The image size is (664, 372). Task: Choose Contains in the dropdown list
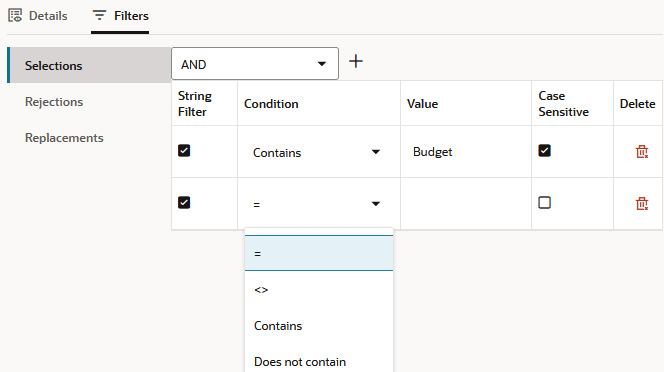(319, 326)
